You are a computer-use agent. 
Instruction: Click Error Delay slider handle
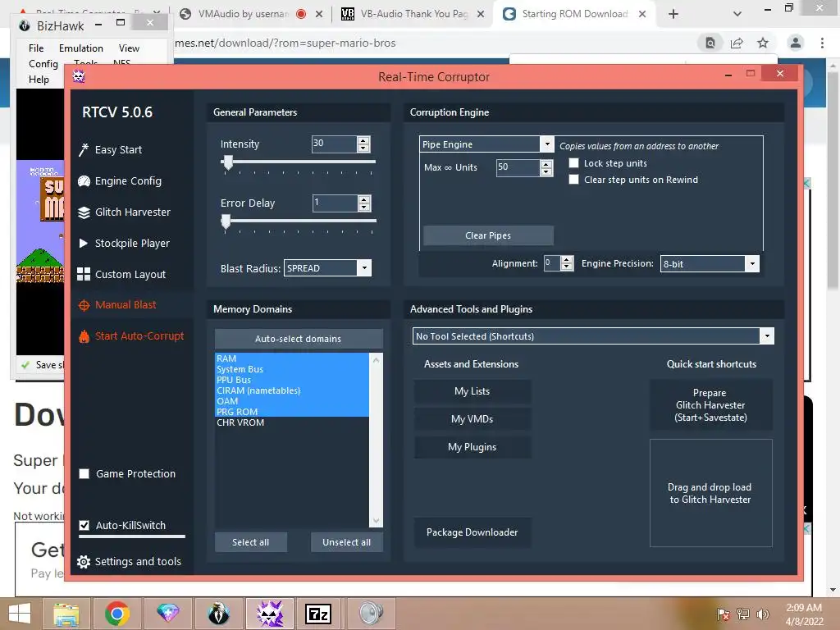point(226,221)
